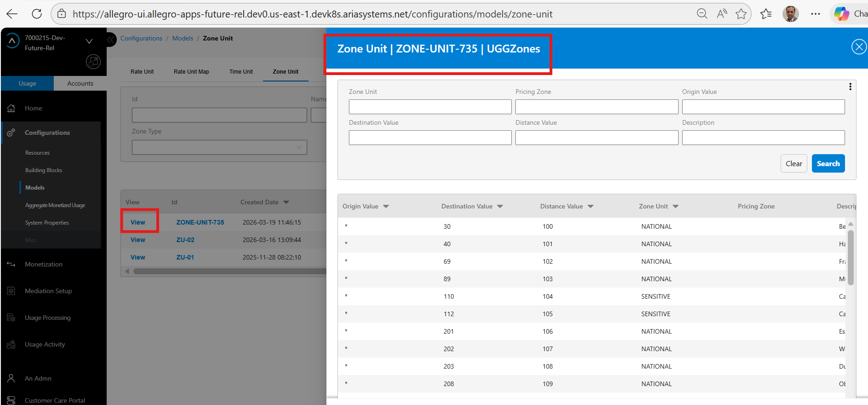Click the Clear button
The image size is (868, 405).
[794, 163]
